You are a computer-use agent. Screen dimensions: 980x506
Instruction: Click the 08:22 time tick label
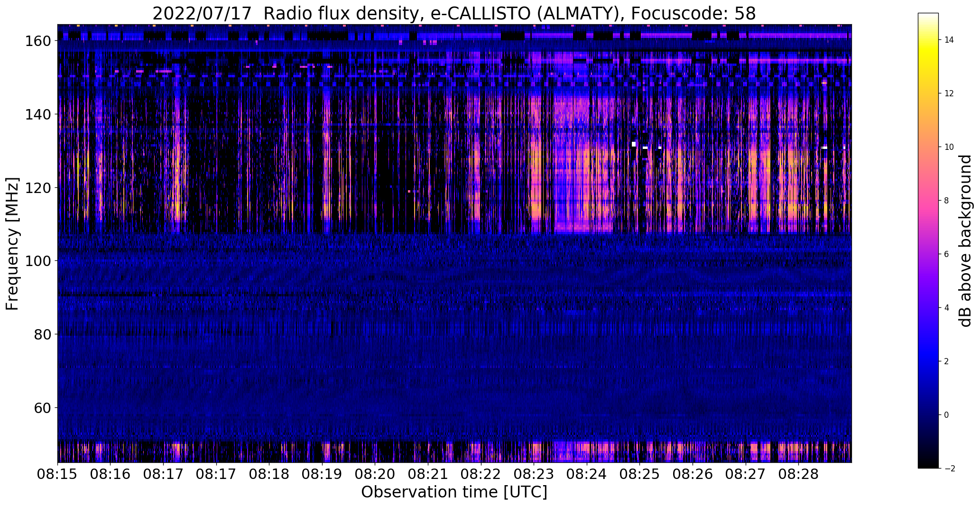pos(481,475)
